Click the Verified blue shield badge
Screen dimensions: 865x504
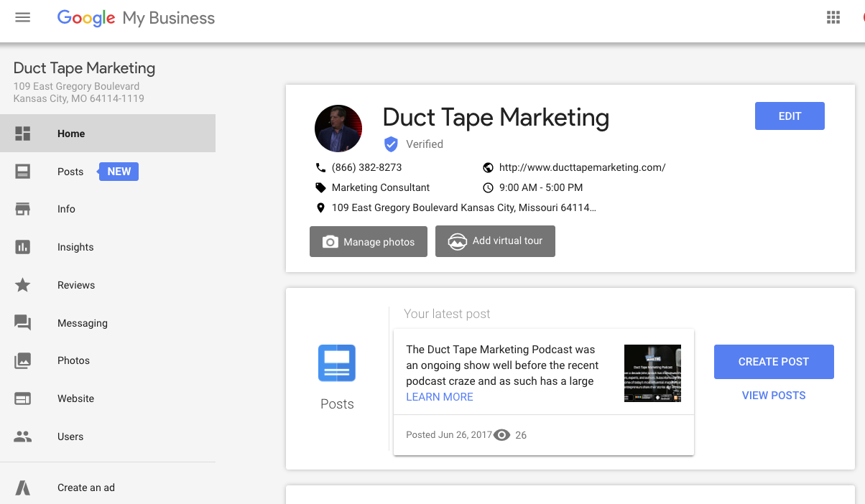point(391,144)
